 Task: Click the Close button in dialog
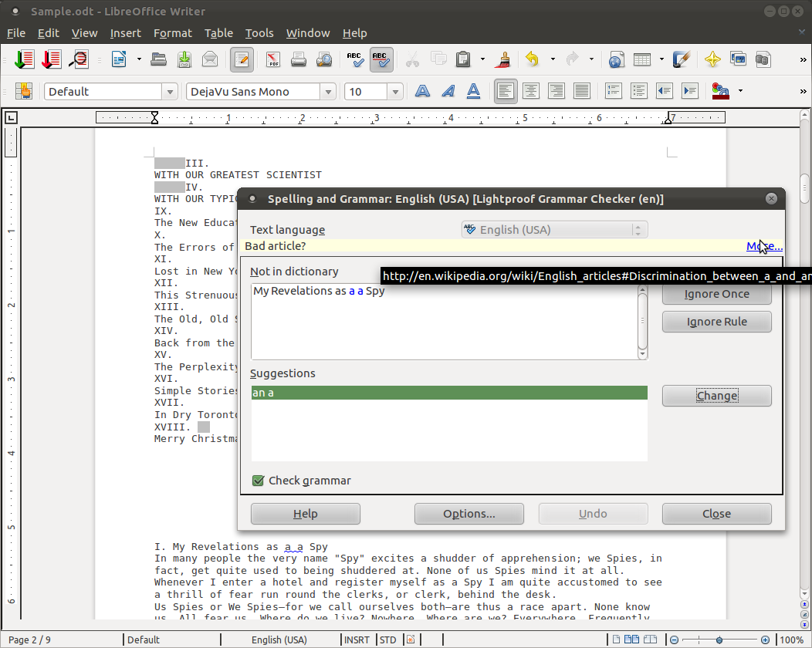[717, 514]
